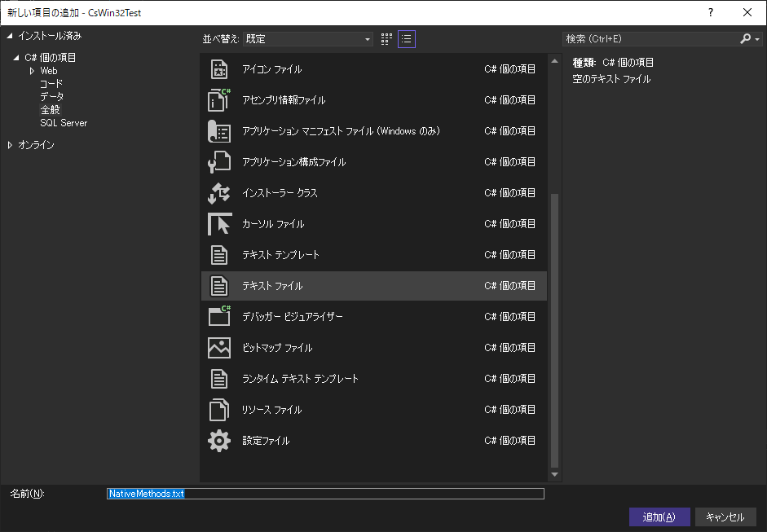Select the リソース ファイル template icon
Image resolution: width=767 pixels, height=532 pixels.
point(220,409)
